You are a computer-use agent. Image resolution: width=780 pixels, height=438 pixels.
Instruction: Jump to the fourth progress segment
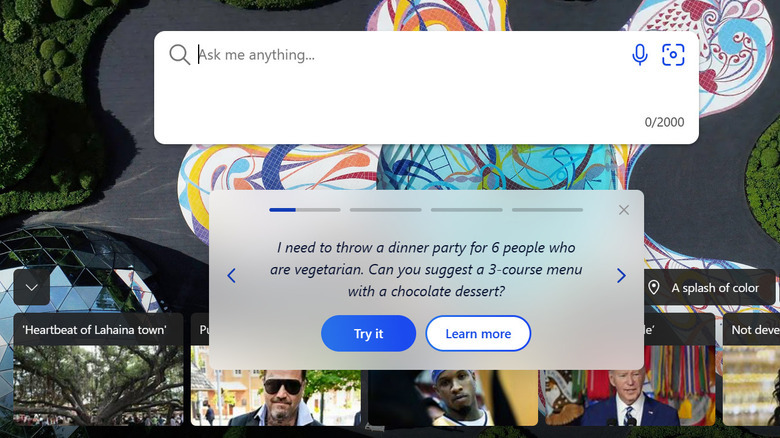pos(547,210)
